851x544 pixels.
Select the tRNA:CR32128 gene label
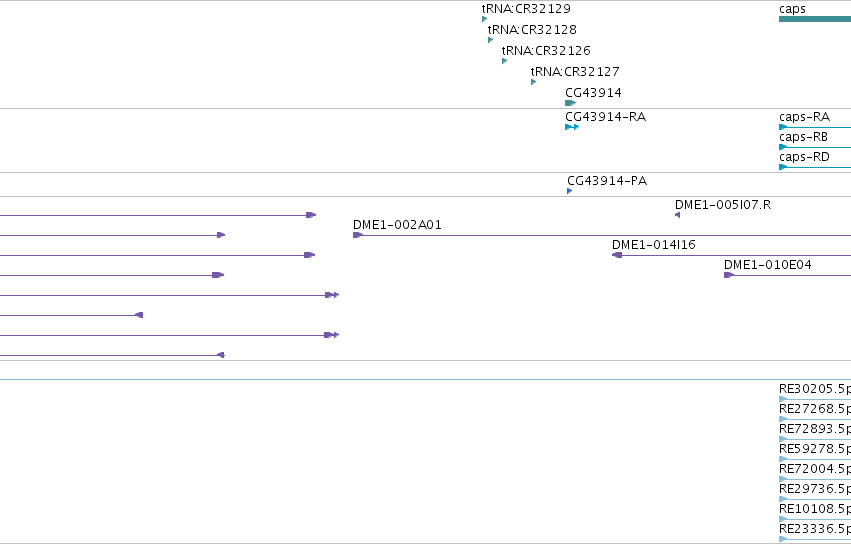pos(532,29)
